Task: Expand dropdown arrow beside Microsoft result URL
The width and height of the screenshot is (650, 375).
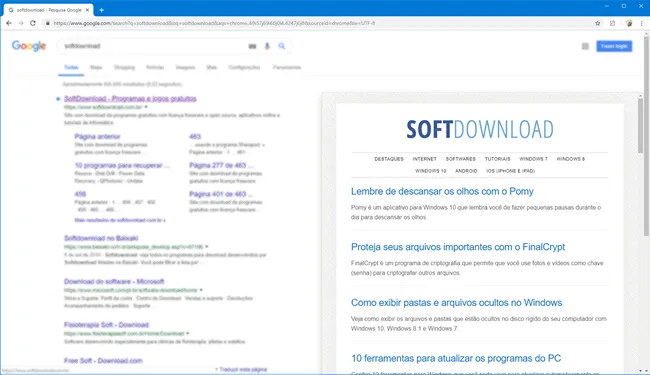Action: 201,290
